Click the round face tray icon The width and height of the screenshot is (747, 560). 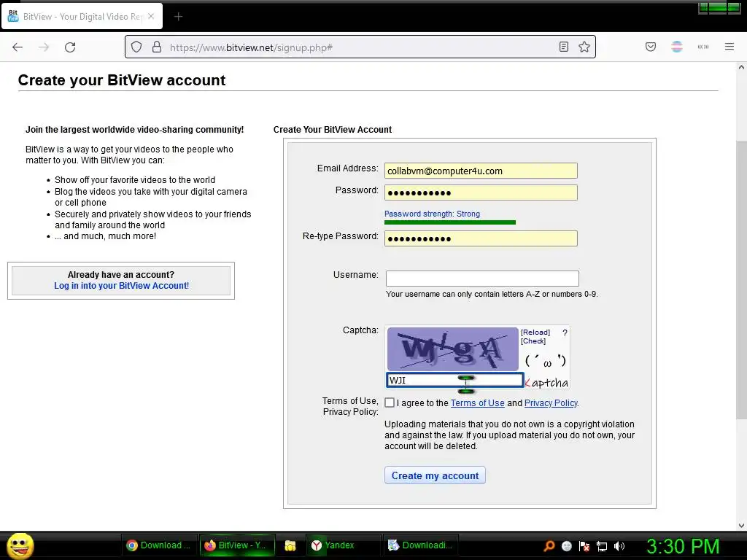click(566, 546)
